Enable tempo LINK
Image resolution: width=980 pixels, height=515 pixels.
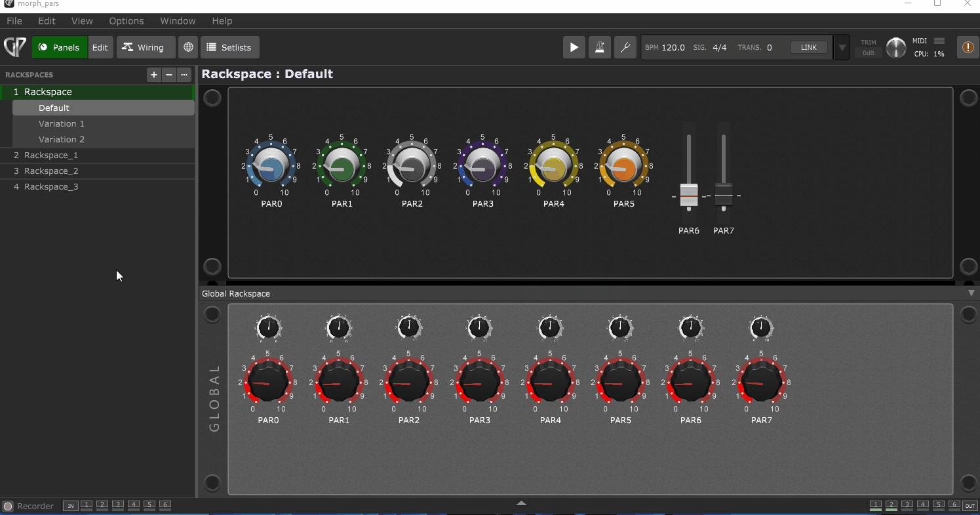point(808,47)
